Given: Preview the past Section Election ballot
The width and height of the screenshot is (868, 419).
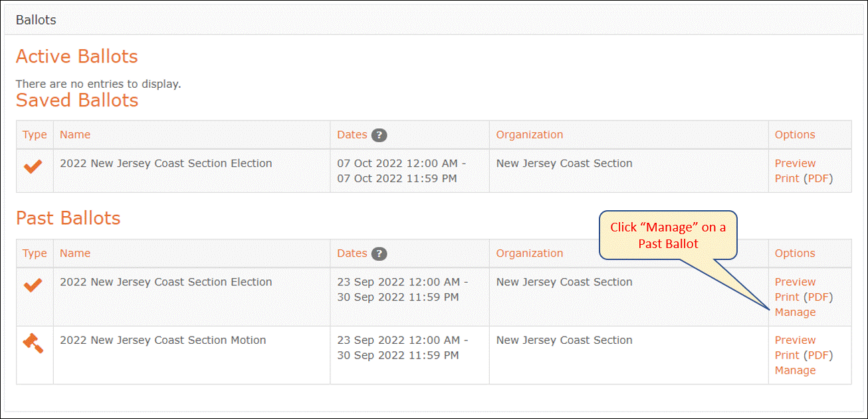Looking at the screenshot, I should pos(795,282).
